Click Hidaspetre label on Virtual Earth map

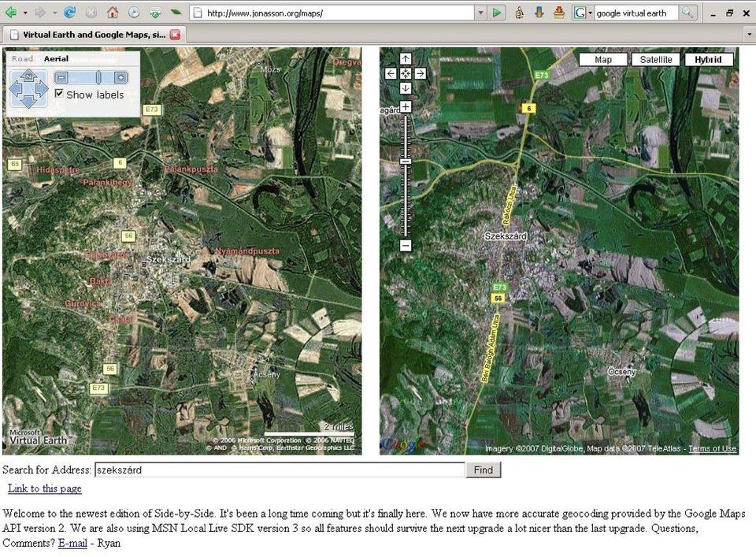click(x=58, y=169)
